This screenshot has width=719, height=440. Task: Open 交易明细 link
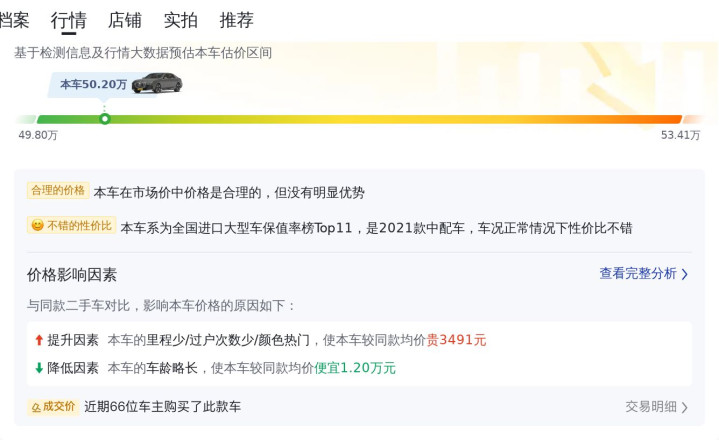651,407
